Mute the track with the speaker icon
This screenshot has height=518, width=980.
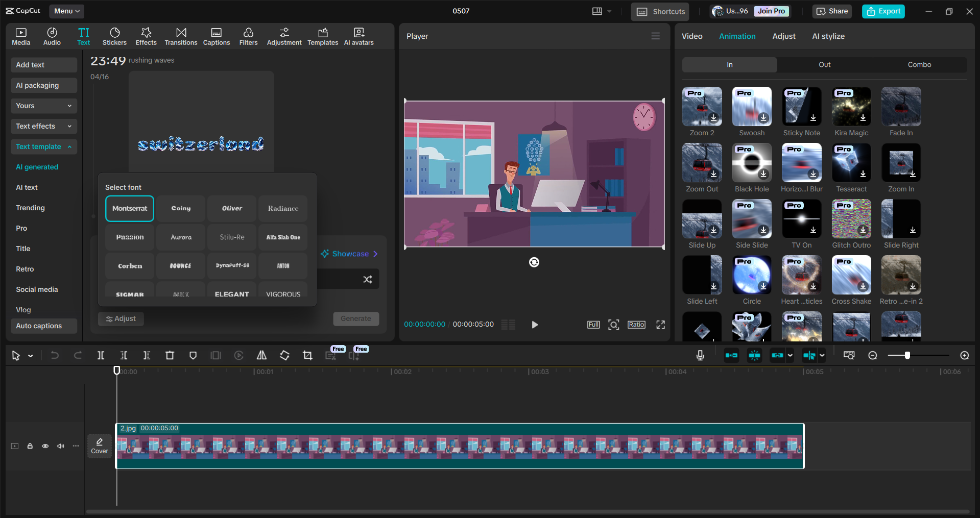pos(60,446)
